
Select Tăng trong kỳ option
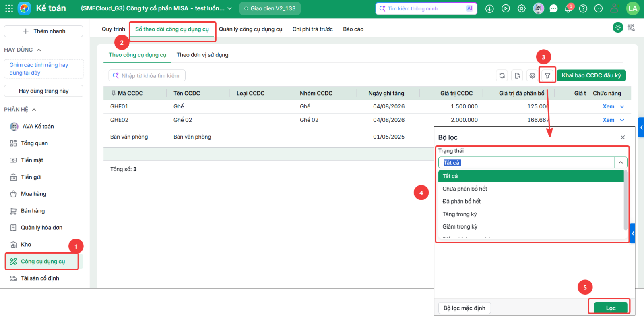531,214
